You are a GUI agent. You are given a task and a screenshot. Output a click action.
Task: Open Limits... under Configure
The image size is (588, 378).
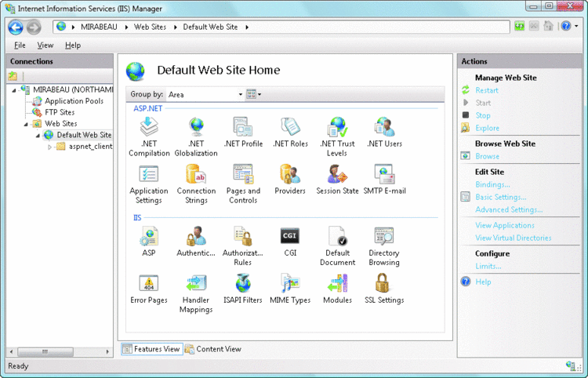click(488, 267)
